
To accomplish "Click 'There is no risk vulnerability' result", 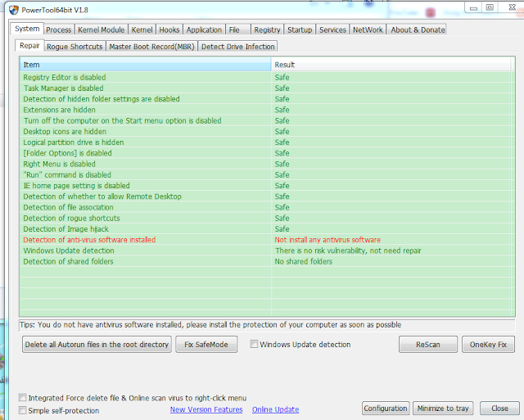I will (348, 251).
